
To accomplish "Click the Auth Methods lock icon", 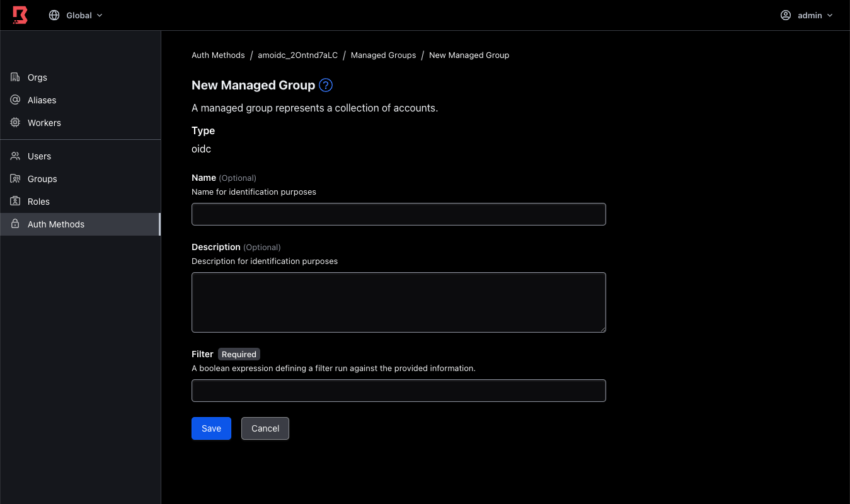I will click(x=14, y=224).
